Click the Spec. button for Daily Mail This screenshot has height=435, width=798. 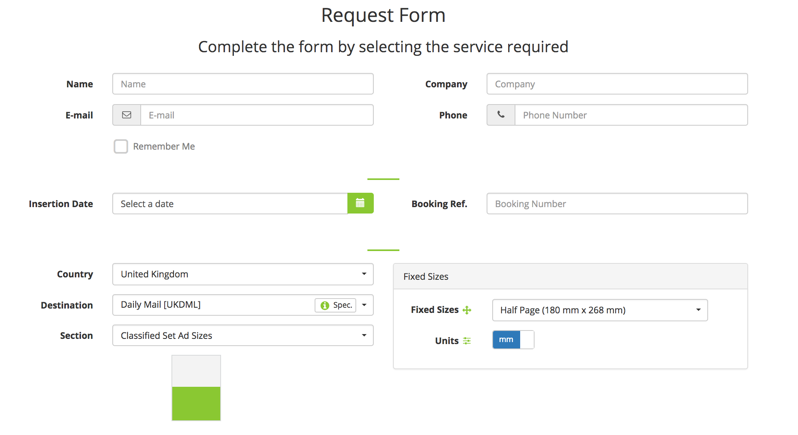point(335,305)
